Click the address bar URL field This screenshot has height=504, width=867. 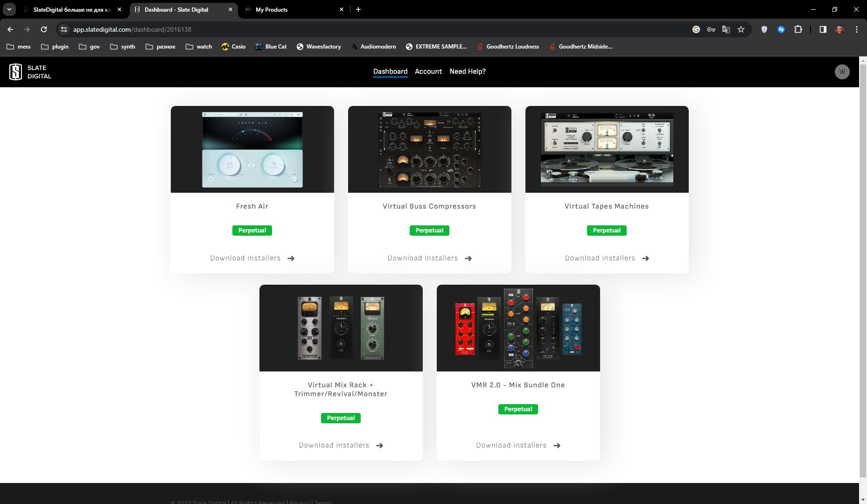[373, 29]
